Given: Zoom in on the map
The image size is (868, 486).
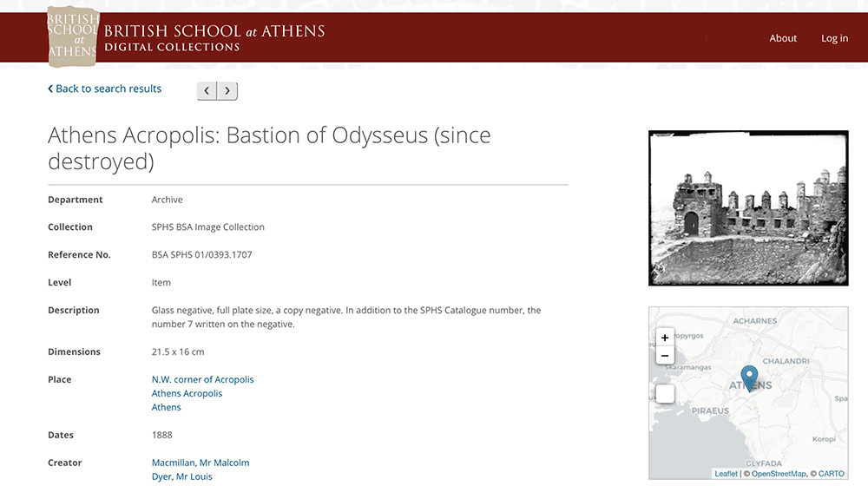Looking at the screenshot, I should 665,338.
